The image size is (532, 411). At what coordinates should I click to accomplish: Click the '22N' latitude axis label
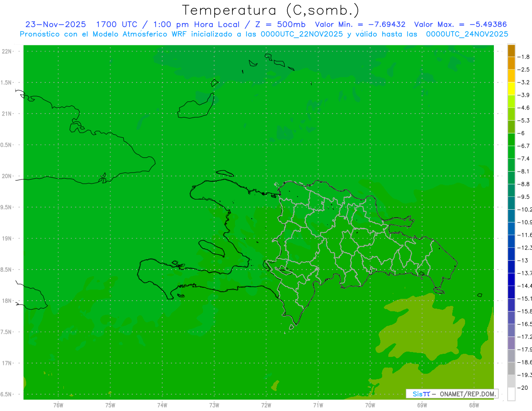[x=7, y=51]
